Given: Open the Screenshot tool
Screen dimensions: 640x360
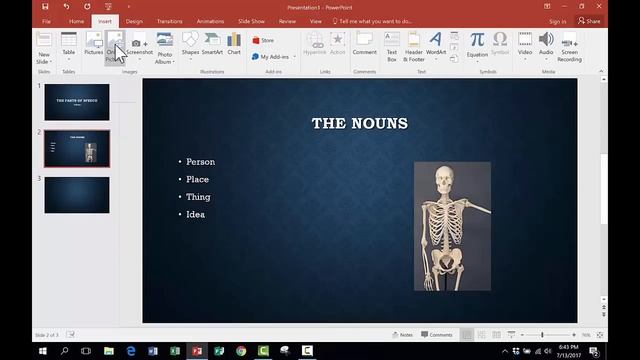Looking at the screenshot, I should tap(139, 47).
